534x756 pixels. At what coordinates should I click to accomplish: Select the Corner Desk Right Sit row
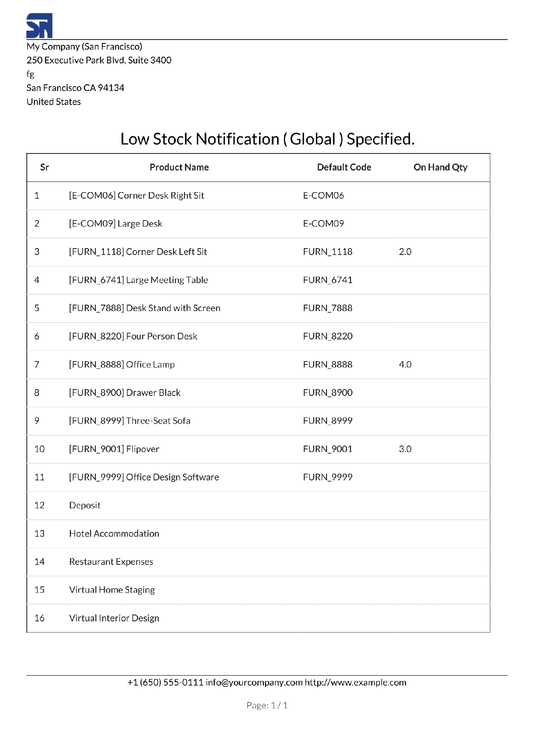coord(259,196)
